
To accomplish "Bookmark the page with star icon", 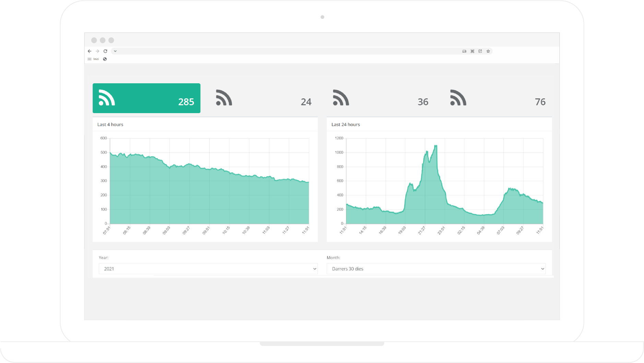I will [x=488, y=51].
